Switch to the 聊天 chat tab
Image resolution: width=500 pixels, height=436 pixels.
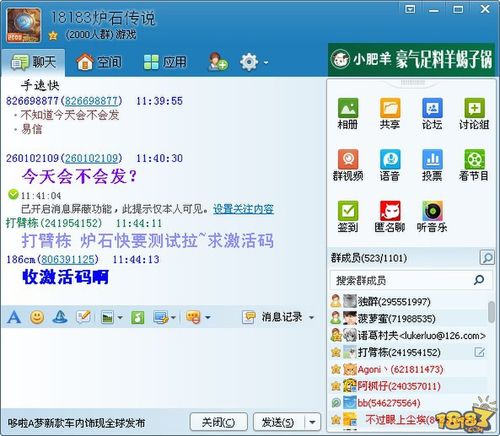(33, 62)
